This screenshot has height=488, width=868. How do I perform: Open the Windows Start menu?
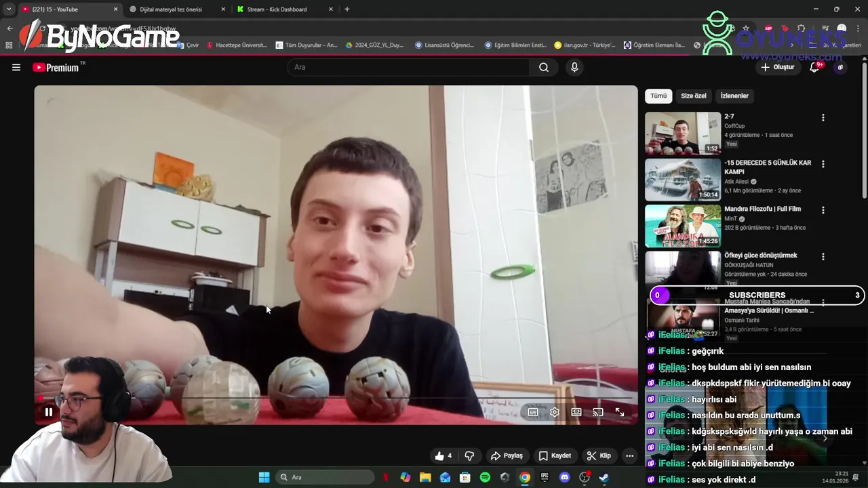coord(264,477)
